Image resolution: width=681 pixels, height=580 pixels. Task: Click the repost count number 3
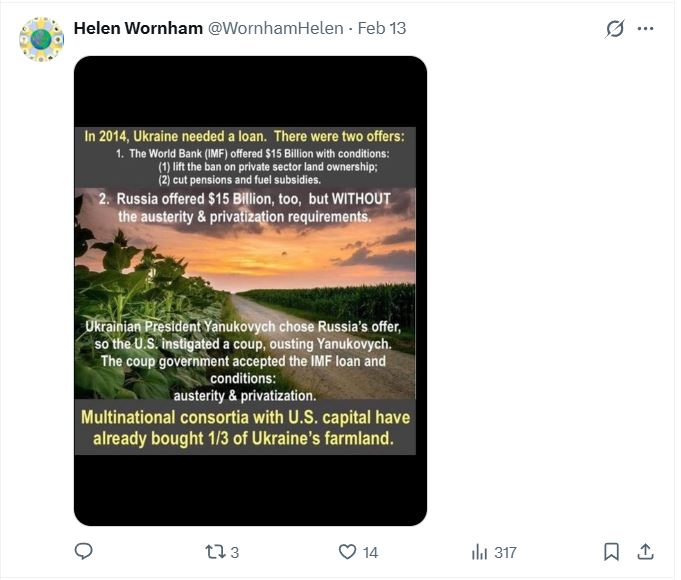click(x=235, y=552)
